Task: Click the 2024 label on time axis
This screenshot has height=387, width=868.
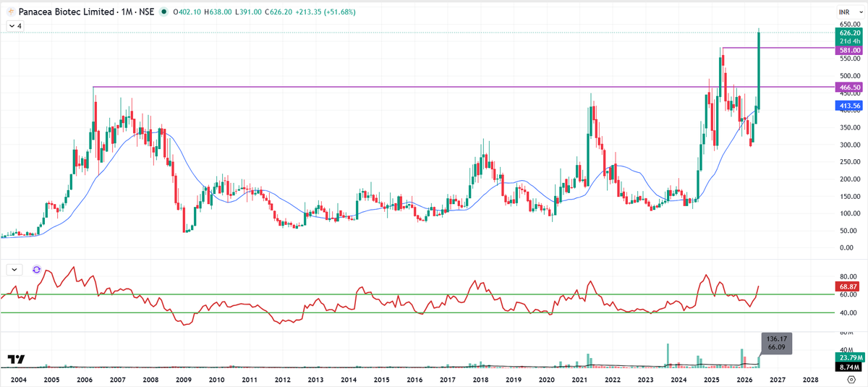Action: (678, 379)
